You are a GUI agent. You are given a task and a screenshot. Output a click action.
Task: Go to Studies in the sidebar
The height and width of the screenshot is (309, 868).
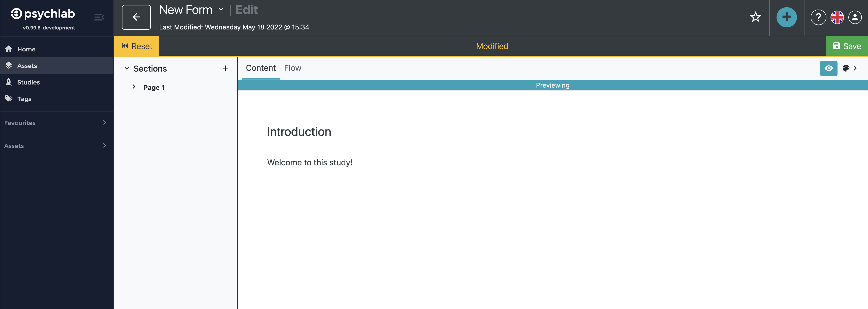(x=28, y=82)
